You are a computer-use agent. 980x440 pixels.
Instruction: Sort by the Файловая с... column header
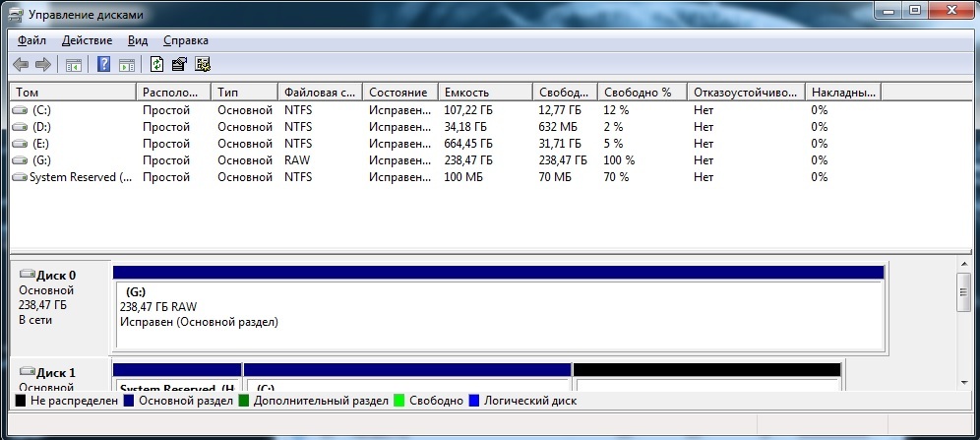click(x=320, y=92)
